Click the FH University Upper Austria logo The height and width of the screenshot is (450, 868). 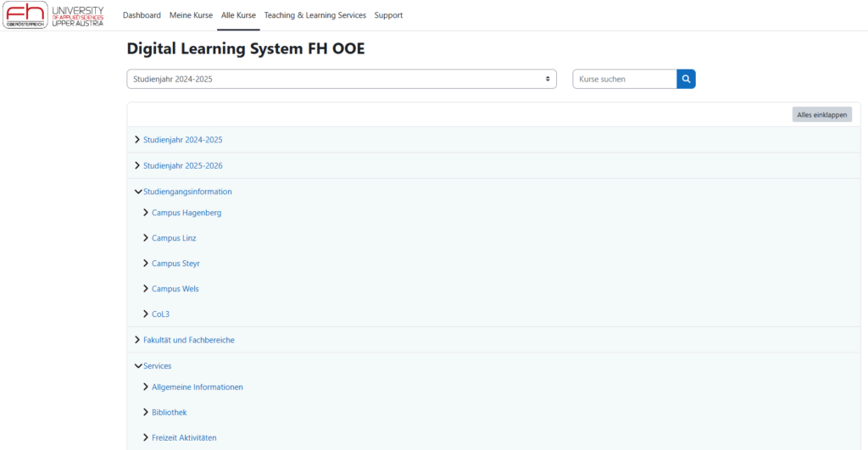tap(54, 15)
